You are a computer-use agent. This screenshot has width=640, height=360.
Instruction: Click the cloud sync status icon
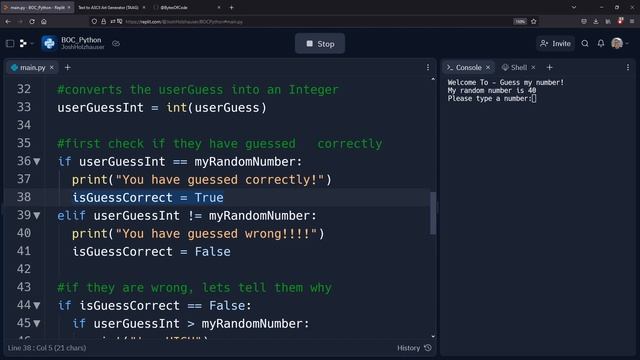tap(116, 43)
